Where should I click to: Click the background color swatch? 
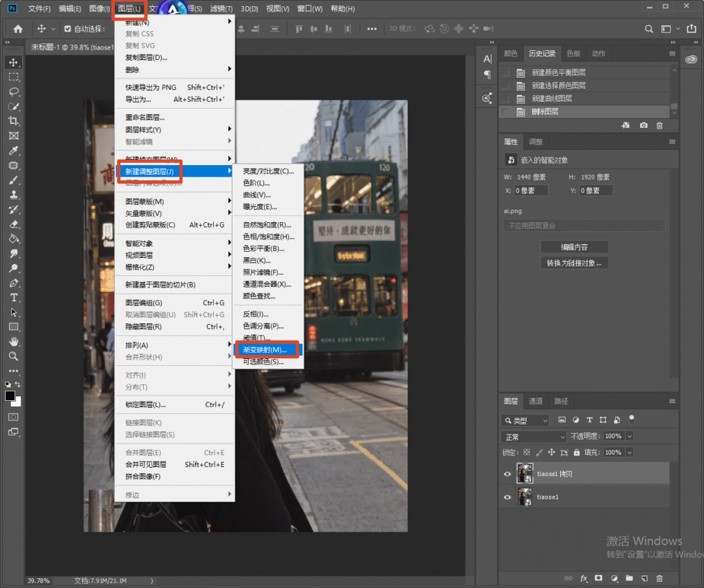(18, 403)
